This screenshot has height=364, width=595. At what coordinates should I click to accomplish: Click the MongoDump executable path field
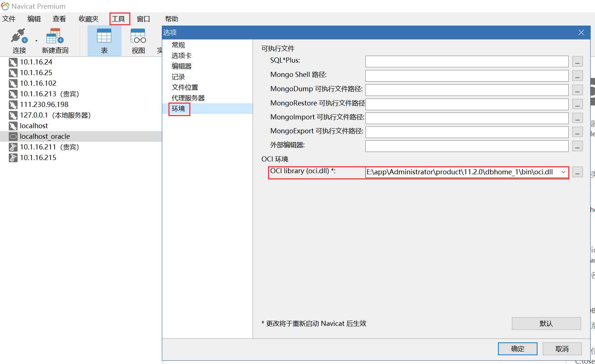(467, 90)
